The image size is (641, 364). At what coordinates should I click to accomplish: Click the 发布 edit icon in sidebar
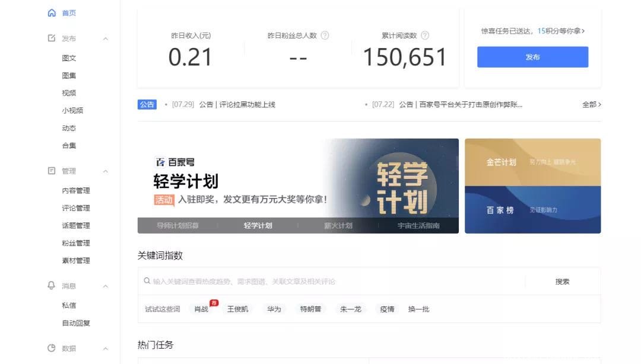[52, 38]
